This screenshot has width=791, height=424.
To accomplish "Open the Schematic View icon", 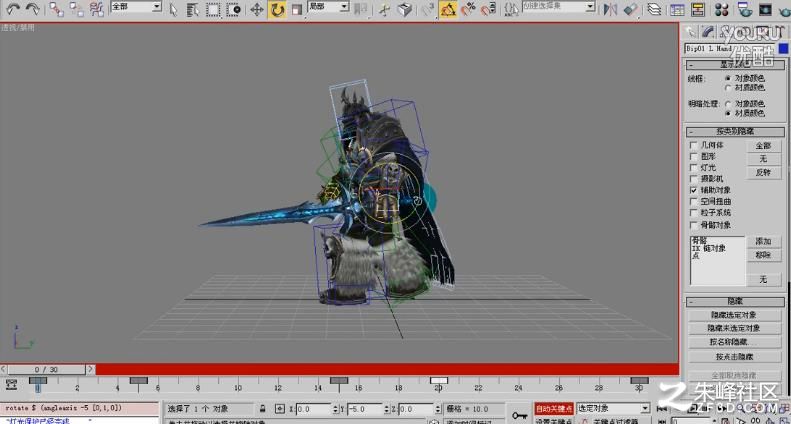I will (x=699, y=9).
